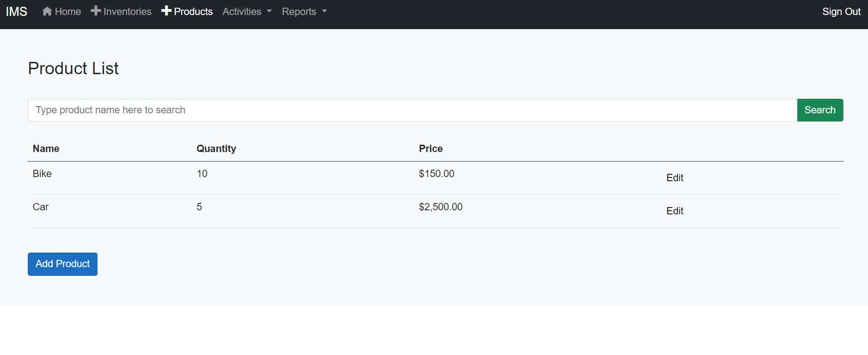This screenshot has width=868, height=355.
Task: Click the Add Product button
Action: pyautogui.click(x=62, y=264)
